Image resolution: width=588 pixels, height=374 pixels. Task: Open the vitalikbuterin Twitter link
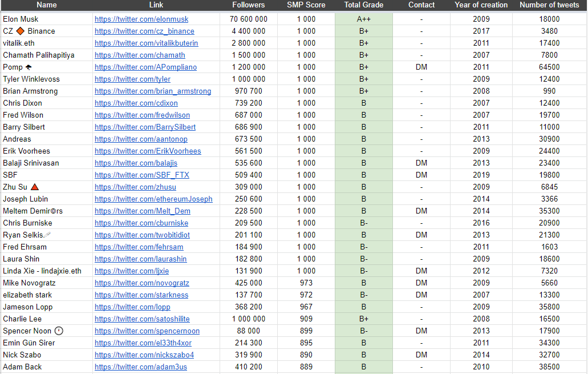point(146,43)
